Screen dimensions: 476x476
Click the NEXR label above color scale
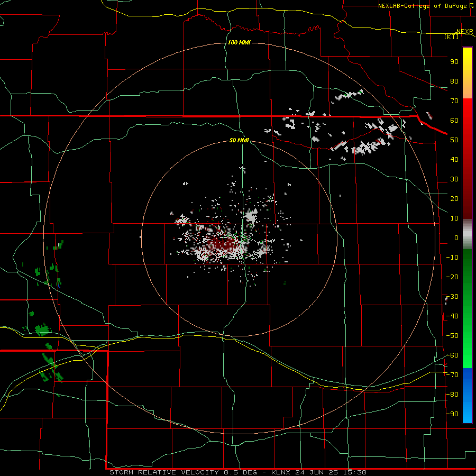pyautogui.click(x=464, y=32)
